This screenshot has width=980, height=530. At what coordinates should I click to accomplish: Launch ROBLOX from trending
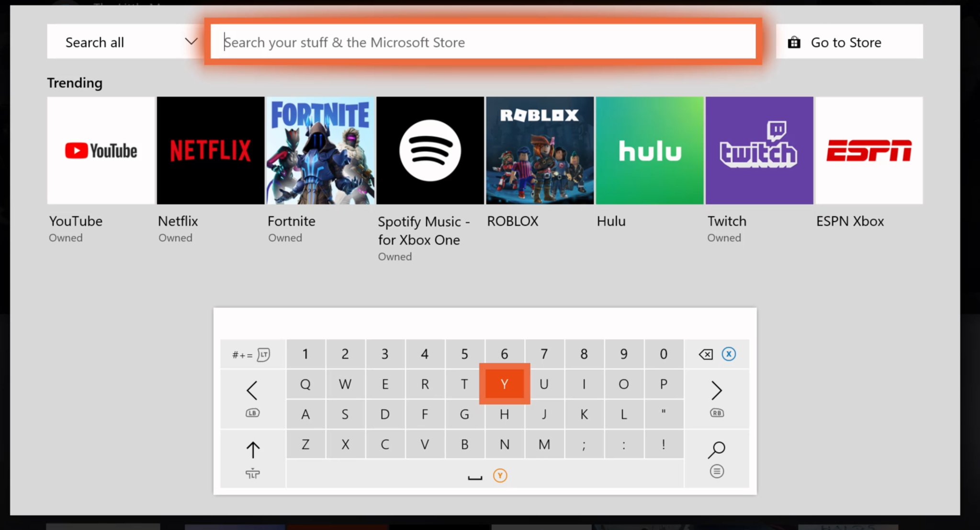coord(540,150)
